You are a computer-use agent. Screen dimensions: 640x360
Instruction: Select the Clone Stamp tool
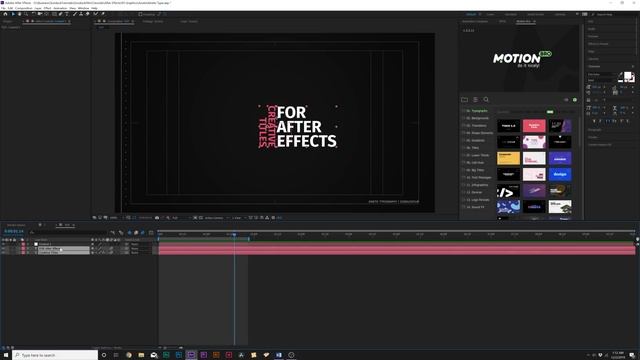click(x=80, y=14)
